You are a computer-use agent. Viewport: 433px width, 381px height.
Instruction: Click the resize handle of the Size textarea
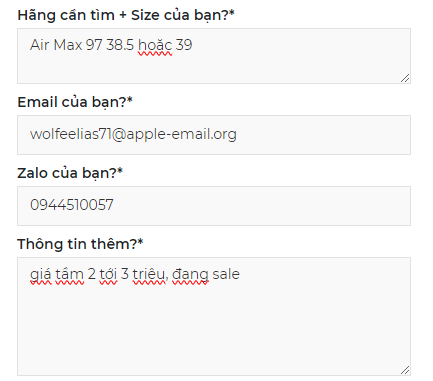(x=405, y=78)
